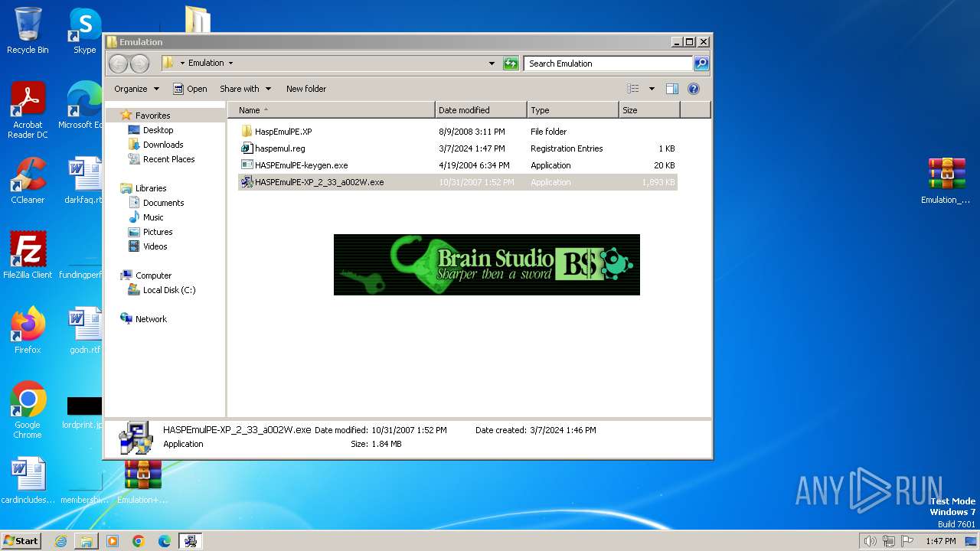Image resolution: width=980 pixels, height=551 pixels.
Task: Open Downloads in Favorites
Action: [x=163, y=145]
